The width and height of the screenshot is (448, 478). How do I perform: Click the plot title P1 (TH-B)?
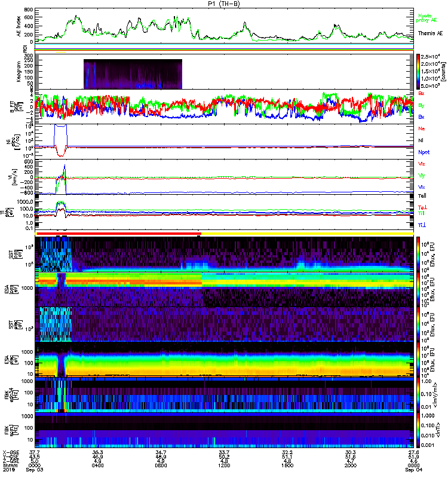[223, 4]
